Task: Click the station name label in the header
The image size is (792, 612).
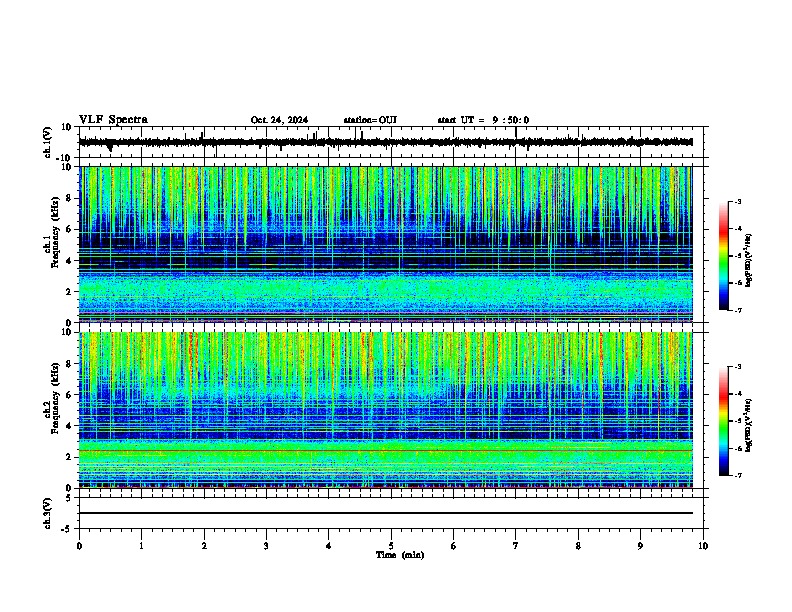Action: coord(370,120)
